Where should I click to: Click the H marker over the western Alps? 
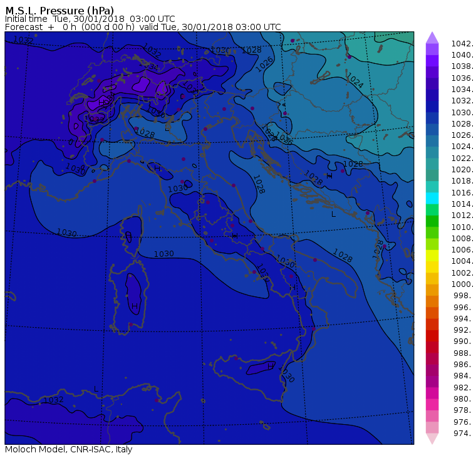pos(101,102)
